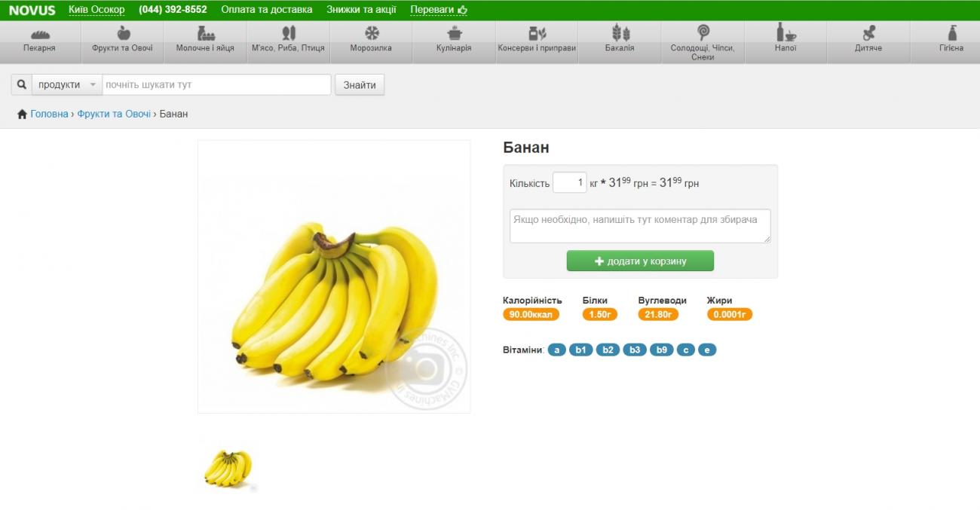This screenshot has height=510, width=980.
Task: Open the Оплата та доставка menu item
Action: point(267,10)
